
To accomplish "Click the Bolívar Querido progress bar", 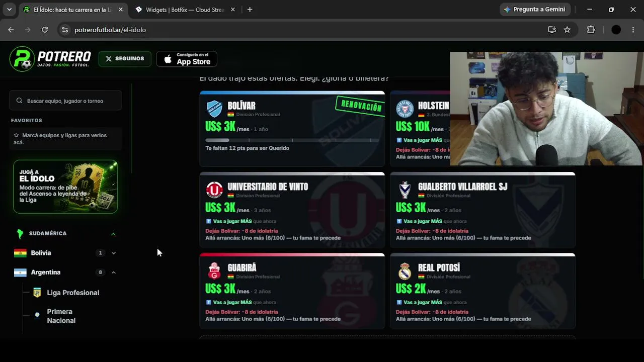I will pyautogui.click(x=292, y=140).
